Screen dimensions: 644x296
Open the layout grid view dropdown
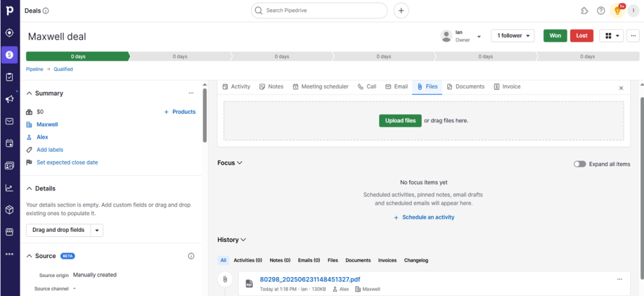pyautogui.click(x=611, y=36)
